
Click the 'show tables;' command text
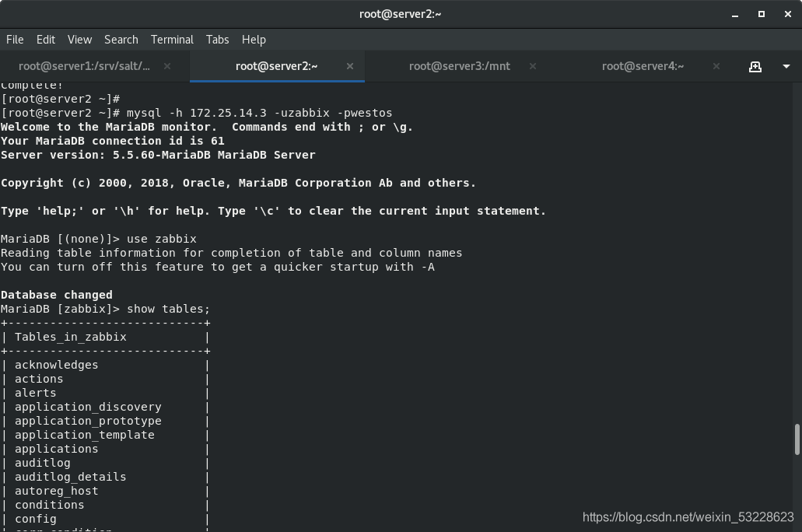pyautogui.click(x=168, y=309)
